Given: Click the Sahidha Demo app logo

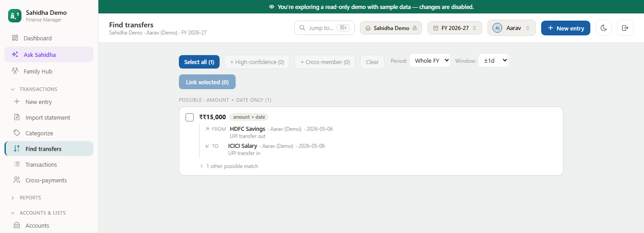Looking at the screenshot, I should tap(15, 16).
